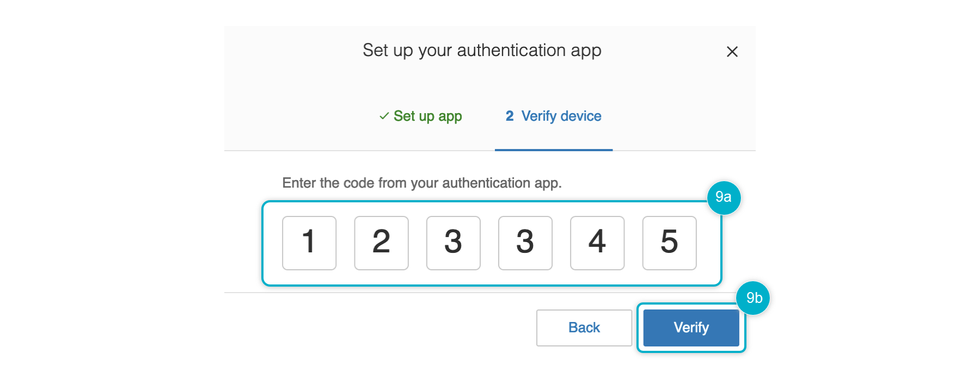The image size is (980, 378).
Task: Click the blue underline beneath Verify device
Action: [554, 150]
